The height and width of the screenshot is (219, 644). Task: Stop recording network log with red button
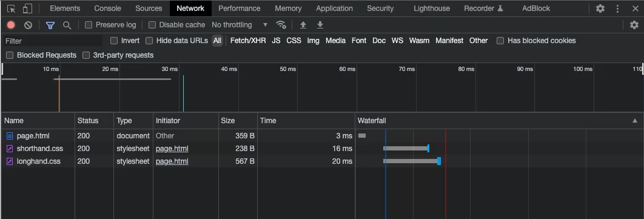(11, 25)
